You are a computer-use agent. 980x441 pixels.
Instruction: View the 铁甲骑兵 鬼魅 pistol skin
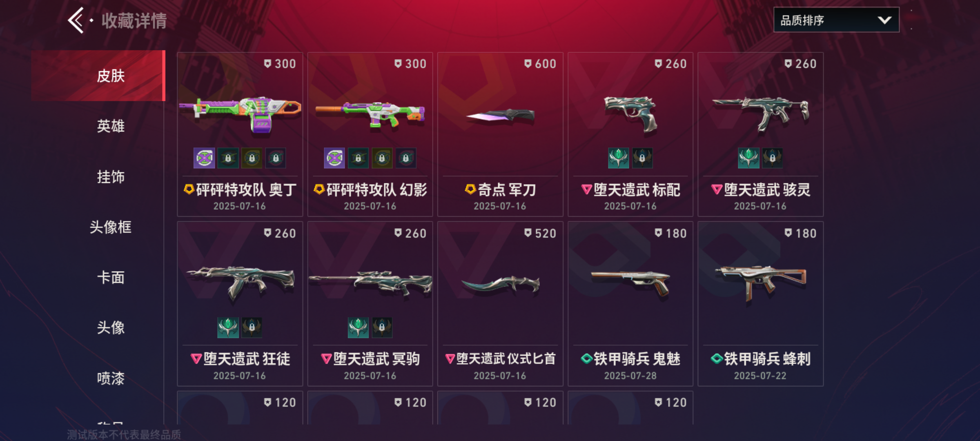click(x=630, y=304)
